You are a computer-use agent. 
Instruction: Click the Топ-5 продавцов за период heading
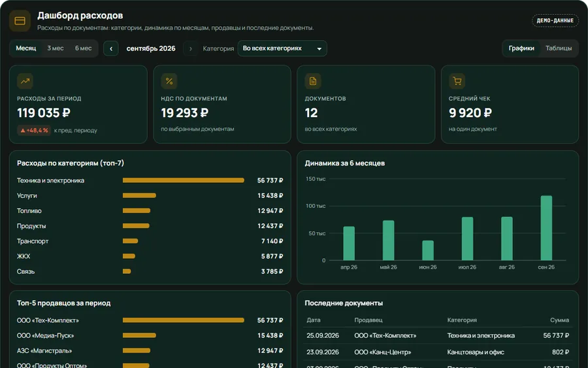pyautogui.click(x=64, y=303)
